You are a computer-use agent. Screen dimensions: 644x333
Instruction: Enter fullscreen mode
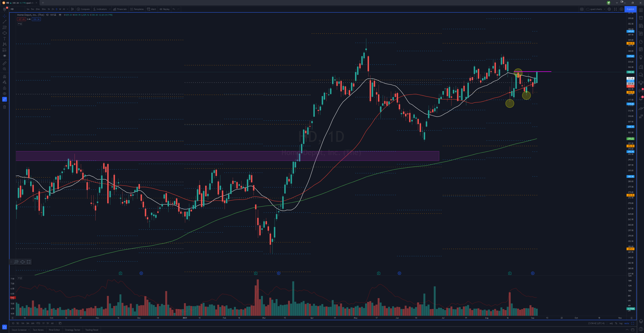pyautogui.click(x=615, y=9)
